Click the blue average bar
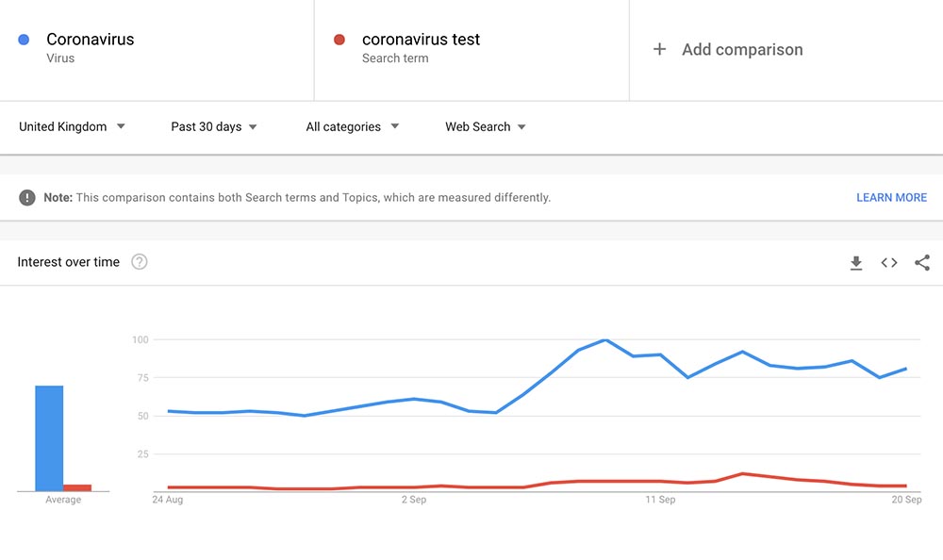The width and height of the screenshot is (943, 560). pos(49,438)
